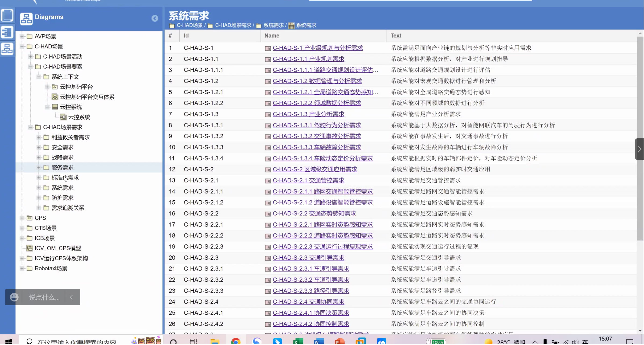Click requirement icon for C-HAD-S-1.2 row
The height and width of the screenshot is (345, 644).
click(267, 81)
